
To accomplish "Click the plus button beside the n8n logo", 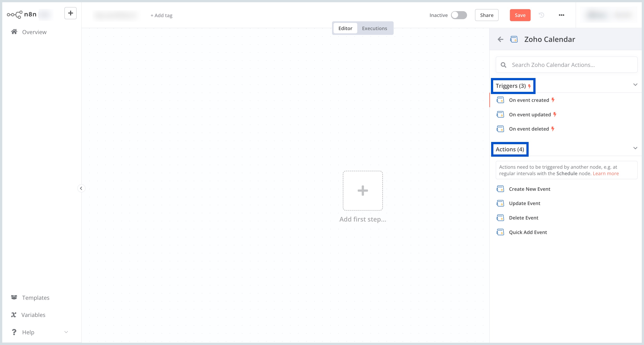I will pyautogui.click(x=70, y=13).
